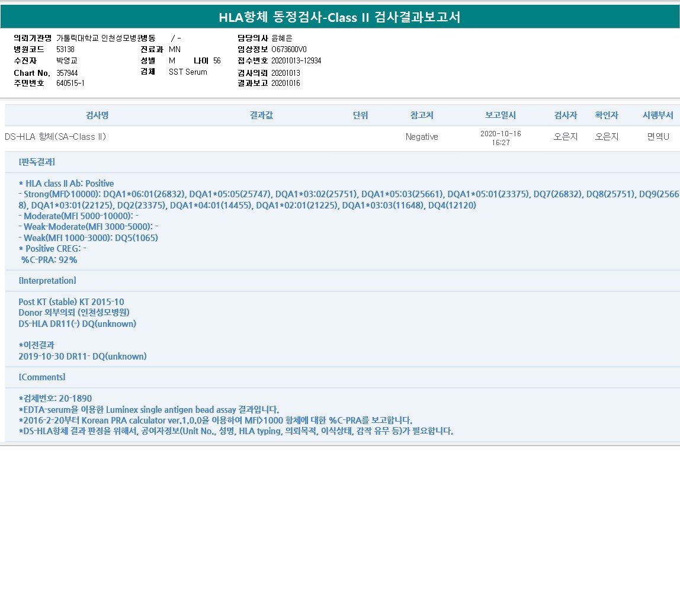Click Donor 외부의뢰 (인천성모병원) line
This screenshot has width=680, height=616.
point(73,312)
